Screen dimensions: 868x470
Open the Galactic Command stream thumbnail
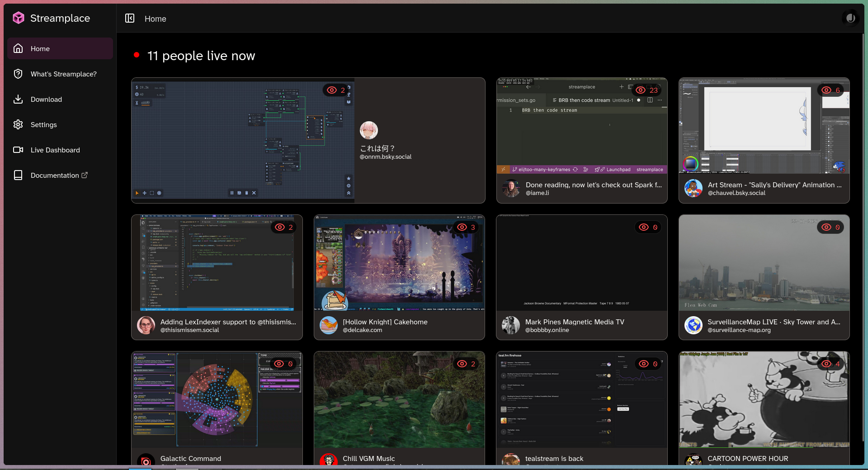tap(217, 400)
